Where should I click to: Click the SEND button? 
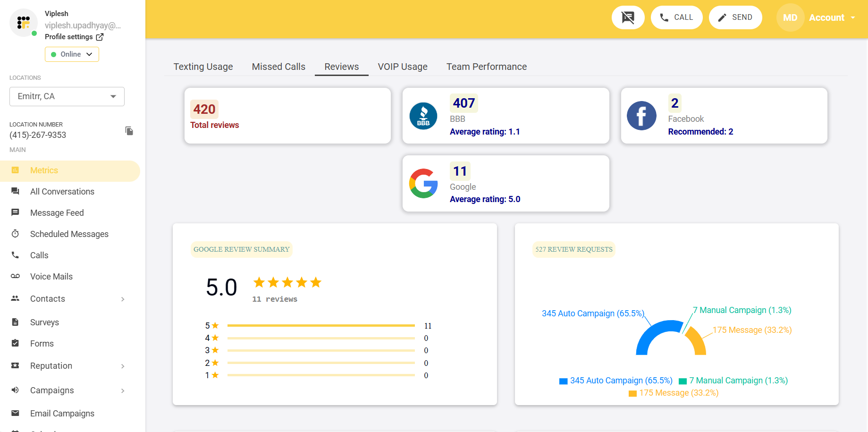(x=735, y=17)
